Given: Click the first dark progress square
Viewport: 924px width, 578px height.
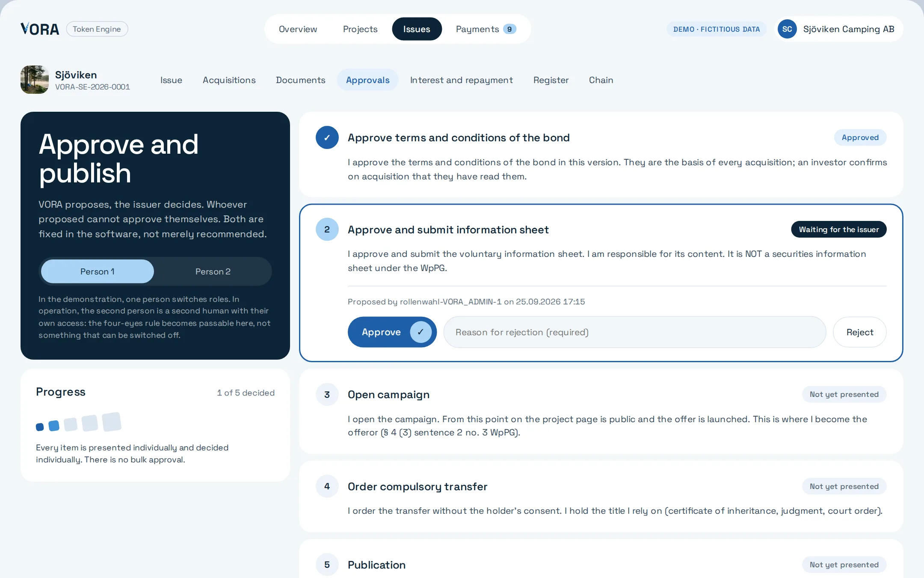Looking at the screenshot, I should (40, 427).
